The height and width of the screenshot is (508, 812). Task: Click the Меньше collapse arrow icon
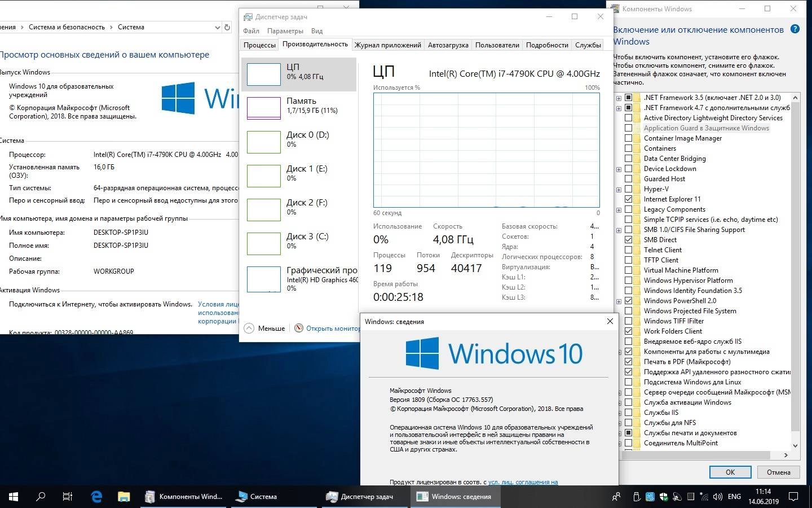tap(249, 328)
